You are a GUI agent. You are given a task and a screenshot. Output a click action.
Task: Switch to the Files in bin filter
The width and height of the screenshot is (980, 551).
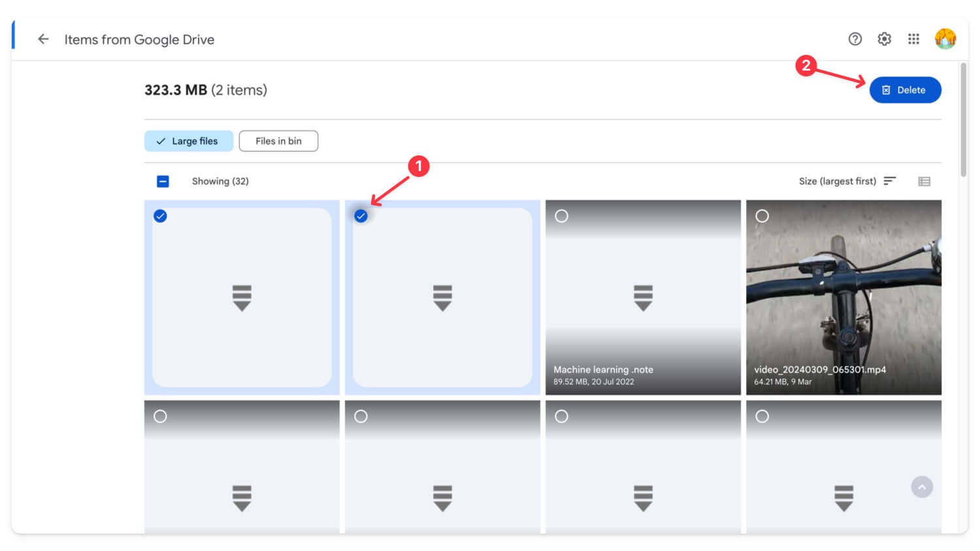[x=278, y=141]
